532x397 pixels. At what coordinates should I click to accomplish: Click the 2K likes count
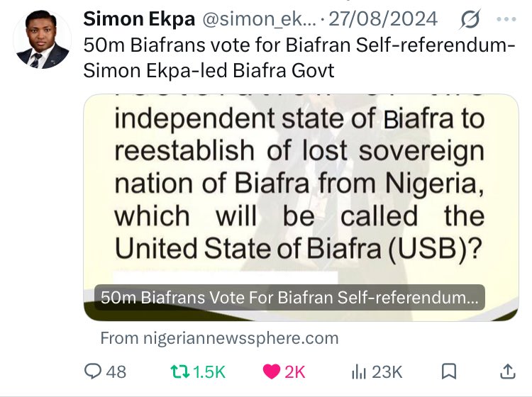(295, 372)
